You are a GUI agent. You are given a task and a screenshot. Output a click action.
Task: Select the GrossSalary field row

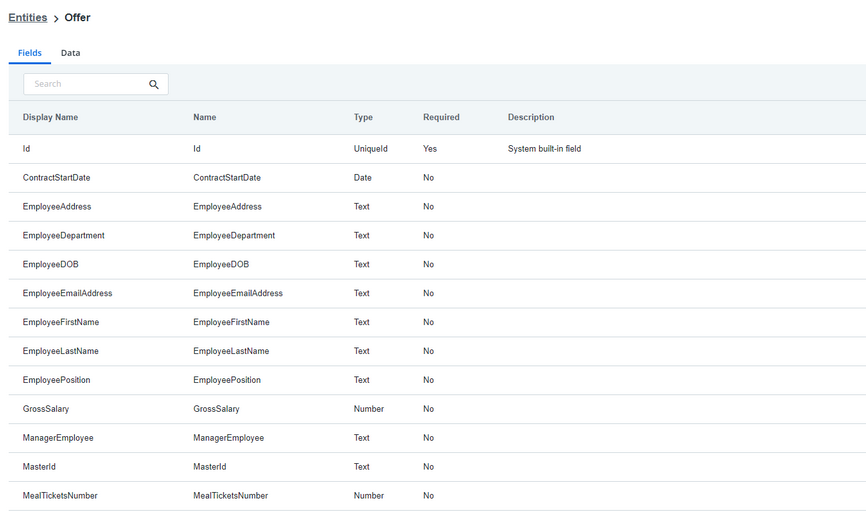pyautogui.click(x=437, y=409)
